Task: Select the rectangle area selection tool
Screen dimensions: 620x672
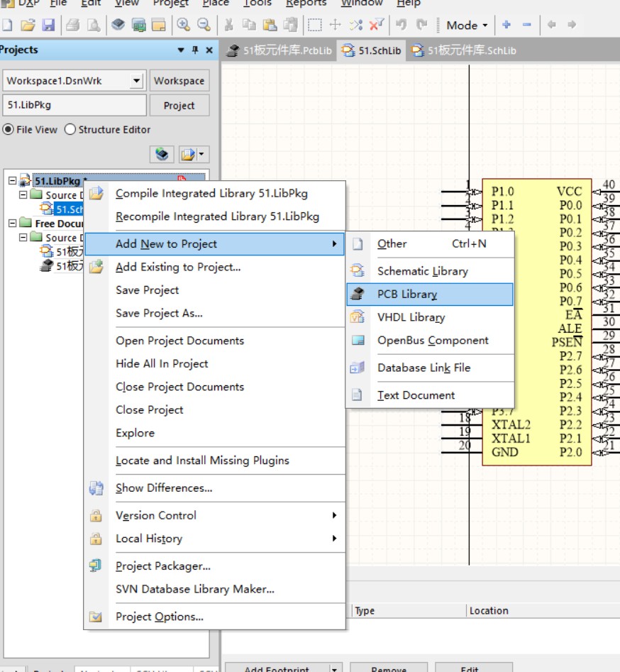Action: pyautogui.click(x=315, y=25)
